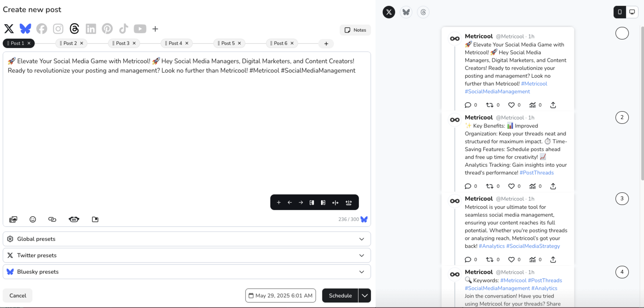Click the Cancel button
The image size is (644, 308).
[18, 296]
